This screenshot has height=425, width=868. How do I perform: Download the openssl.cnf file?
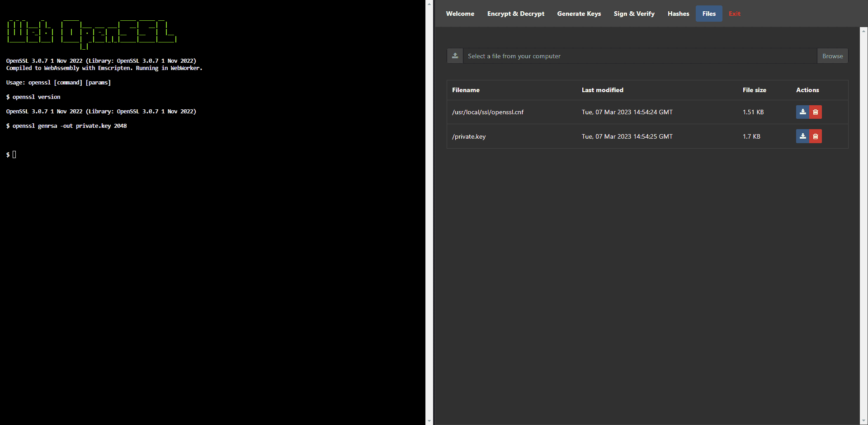pos(802,112)
